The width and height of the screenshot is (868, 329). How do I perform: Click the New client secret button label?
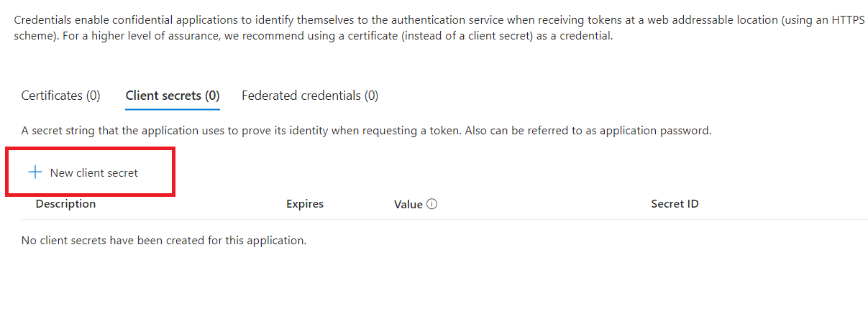tap(93, 173)
